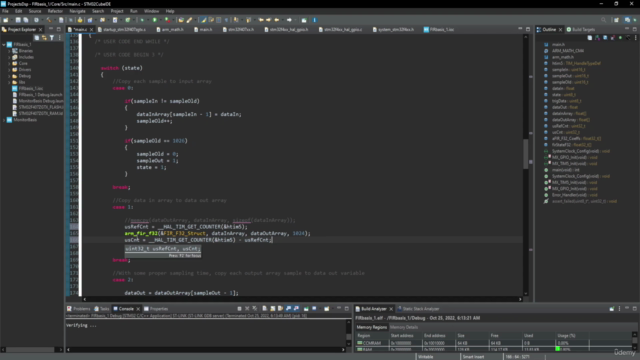The height and width of the screenshot is (360, 640).
Task: Open the Run button dropdown arrow
Action: (x=160, y=20)
